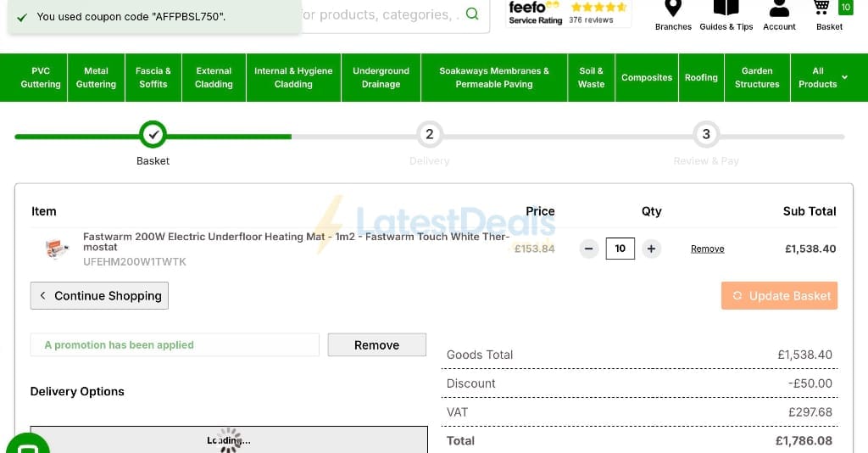868x453 pixels.
Task: Click the VAT £297.68 value
Action: coord(810,412)
